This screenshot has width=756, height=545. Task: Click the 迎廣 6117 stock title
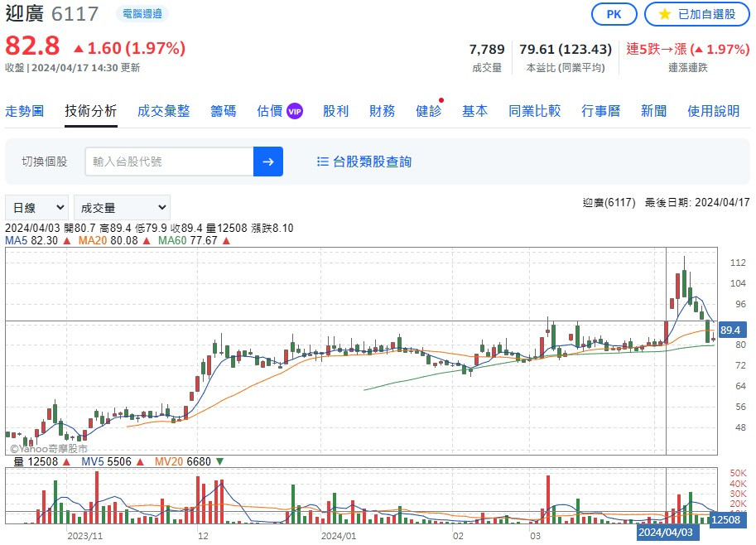(52, 13)
